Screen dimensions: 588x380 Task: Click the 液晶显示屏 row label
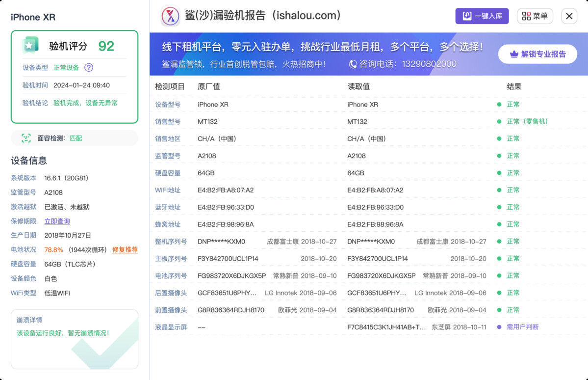pyautogui.click(x=171, y=327)
